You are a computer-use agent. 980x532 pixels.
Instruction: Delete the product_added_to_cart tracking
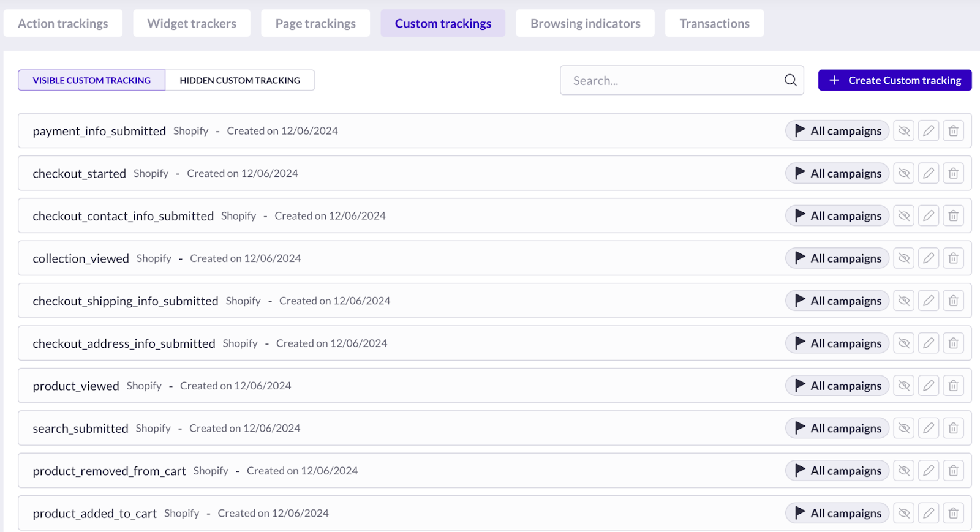pyautogui.click(x=953, y=513)
